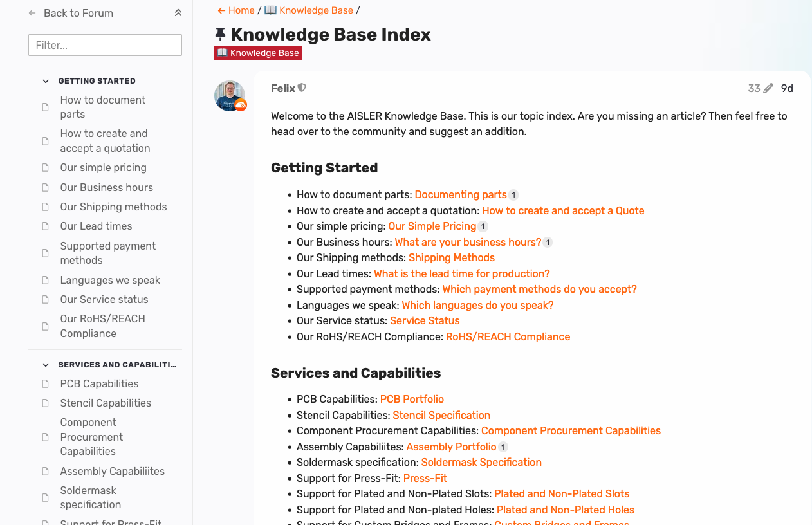Click document icon beside Our simple pricing
812x525 pixels.
coord(46,168)
